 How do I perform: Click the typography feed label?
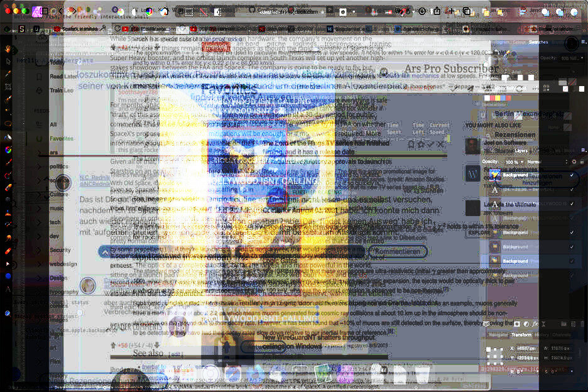63,292
